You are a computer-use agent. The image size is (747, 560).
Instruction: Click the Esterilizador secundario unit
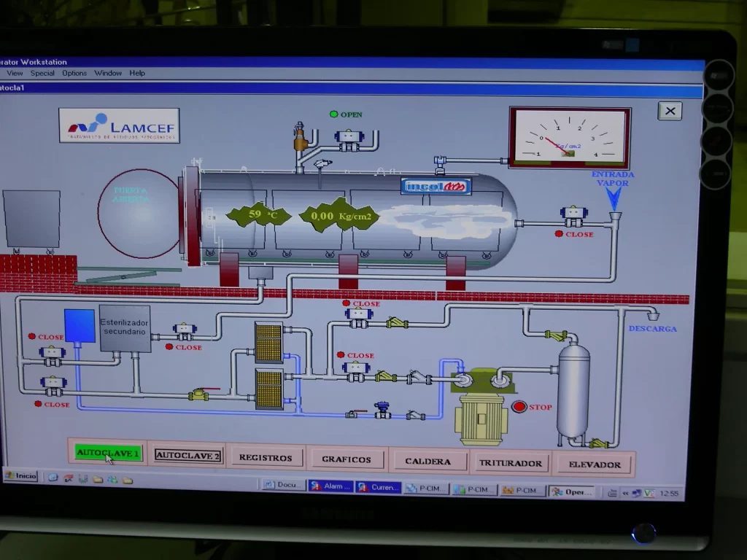pyautogui.click(x=125, y=328)
